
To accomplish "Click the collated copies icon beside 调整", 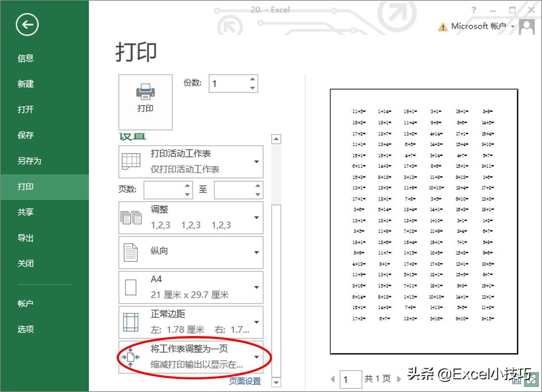I will 131,217.
